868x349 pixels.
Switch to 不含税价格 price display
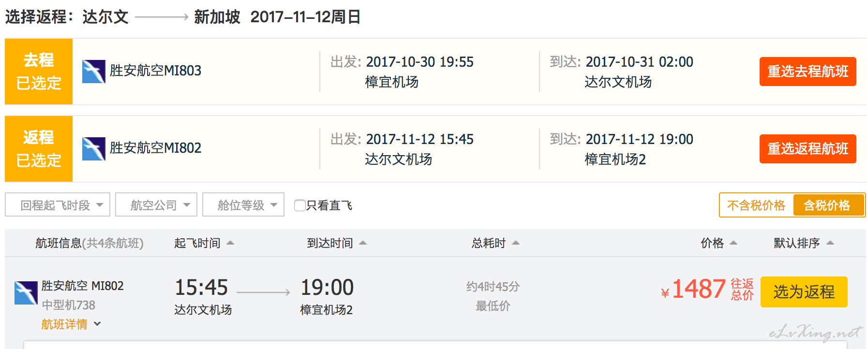(x=756, y=205)
